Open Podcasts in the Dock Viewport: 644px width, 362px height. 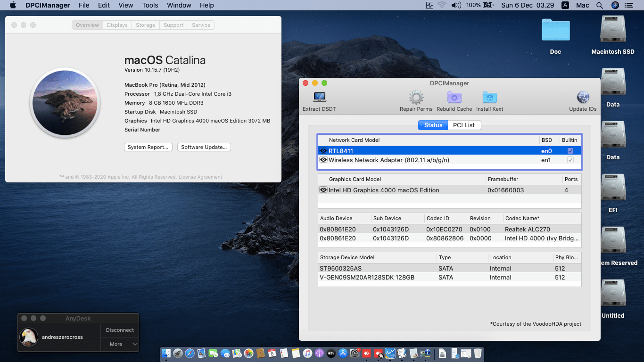pyautogui.click(x=319, y=353)
